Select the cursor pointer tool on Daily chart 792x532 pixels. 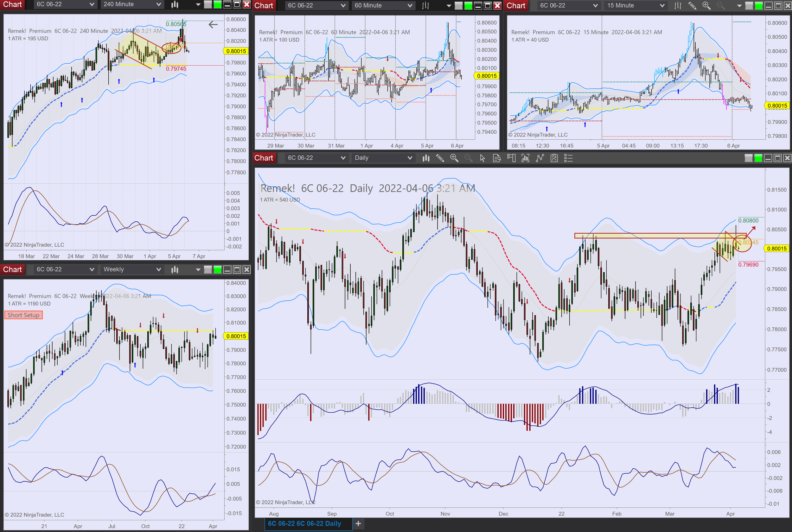point(482,158)
